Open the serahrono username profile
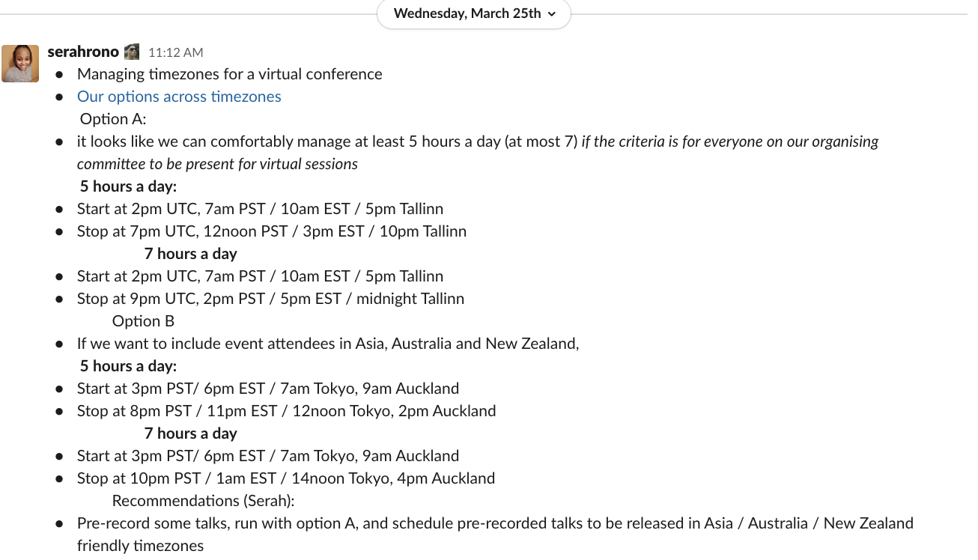This screenshot has width=978, height=560. (x=82, y=52)
